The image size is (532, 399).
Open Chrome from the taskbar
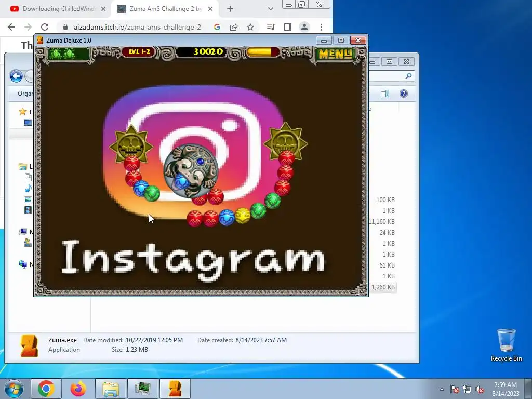point(46,389)
